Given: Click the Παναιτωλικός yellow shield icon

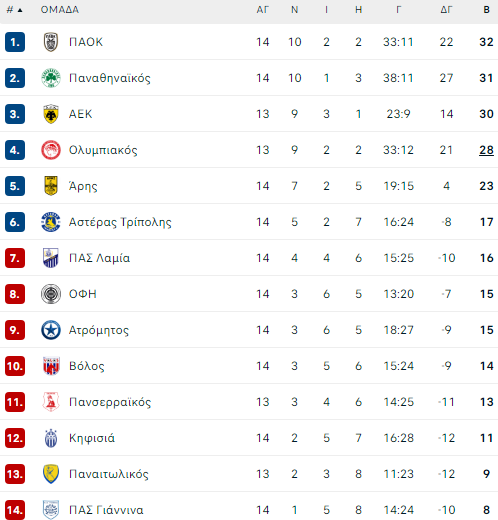Looking at the screenshot, I should coord(51,474).
